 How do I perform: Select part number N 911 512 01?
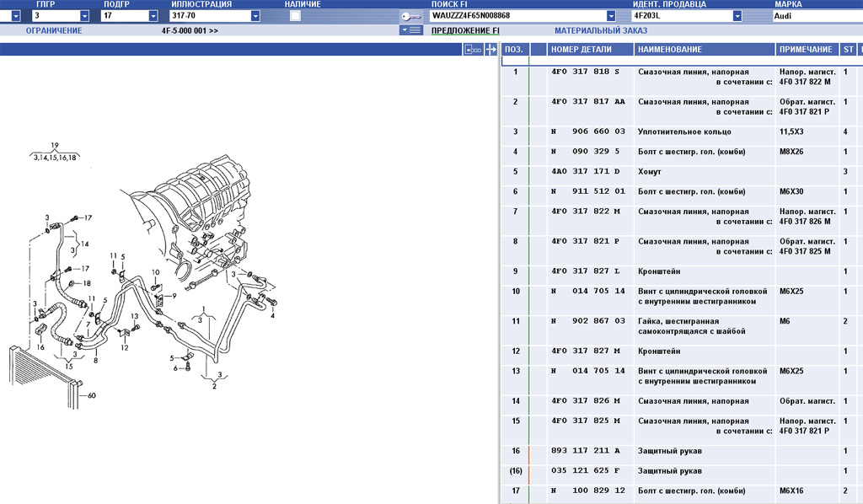588,191
